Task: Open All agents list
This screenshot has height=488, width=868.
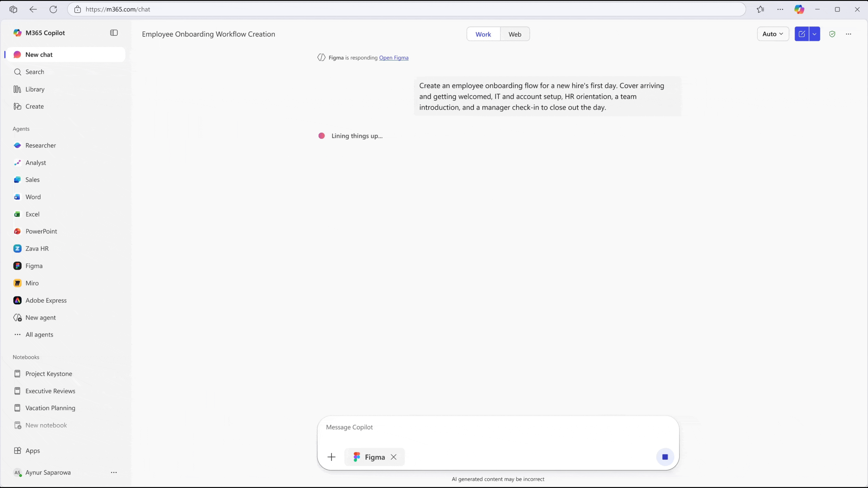Action: coord(39,334)
